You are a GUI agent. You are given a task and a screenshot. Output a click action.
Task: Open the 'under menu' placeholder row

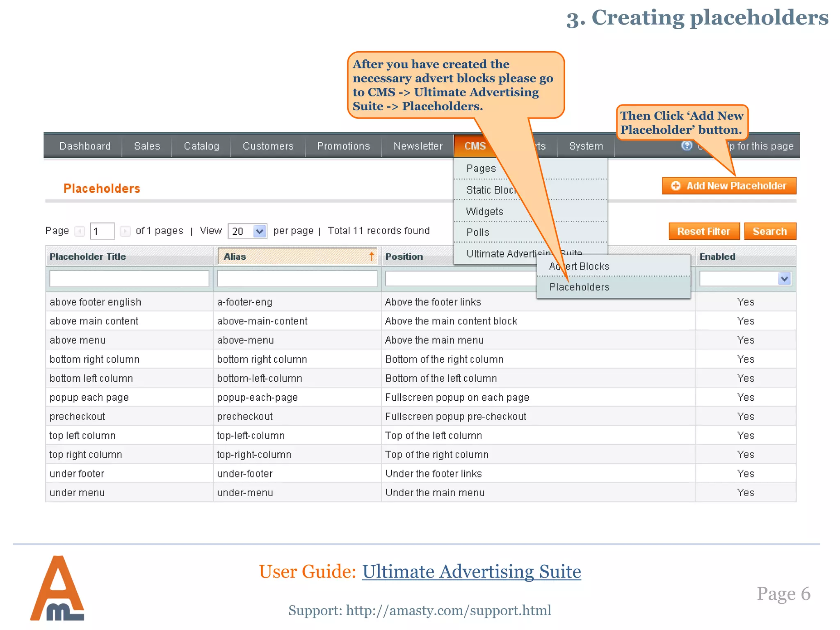(x=421, y=493)
